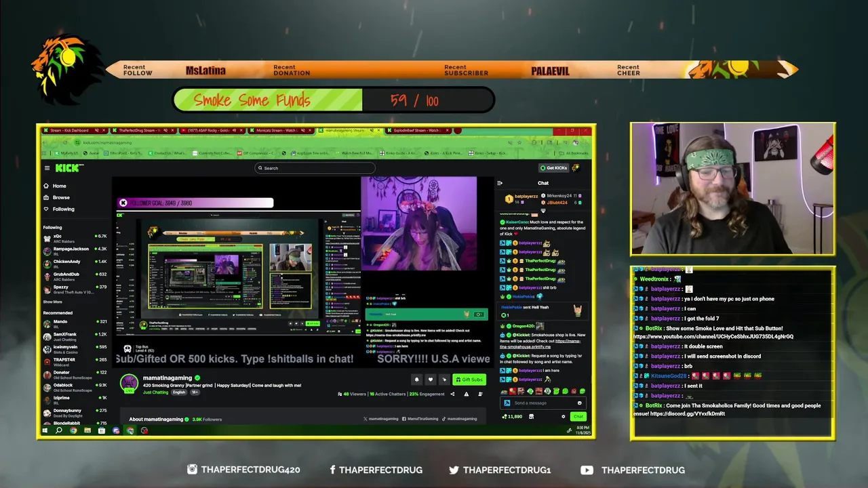
Task: Click the report warning triangle icon
Action: pos(466,394)
